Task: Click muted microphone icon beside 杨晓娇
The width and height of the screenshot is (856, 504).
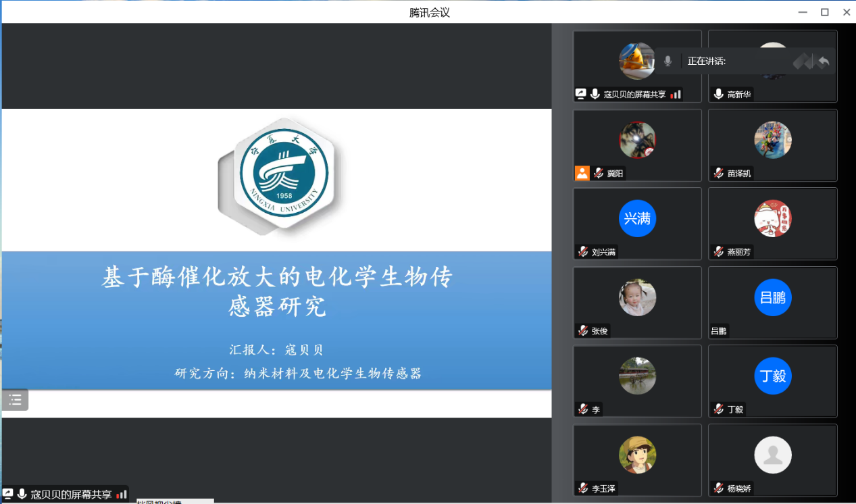Action: 718,488
